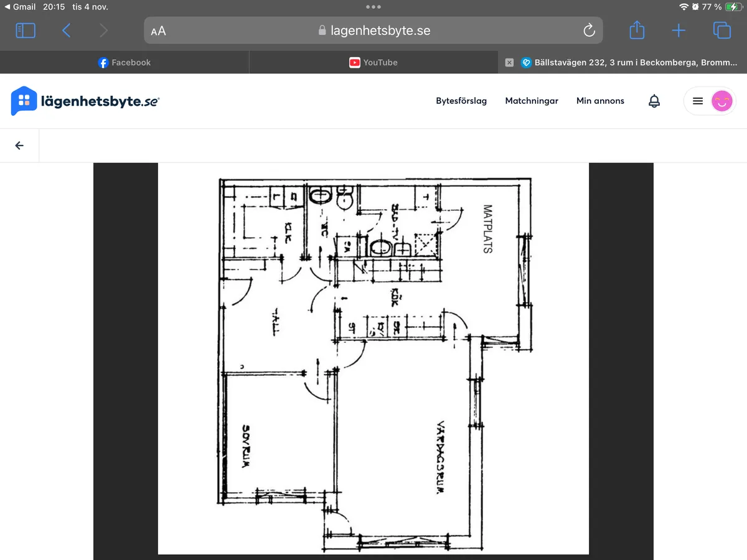
Task: Open the Safari sidebar panel
Action: 26,30
